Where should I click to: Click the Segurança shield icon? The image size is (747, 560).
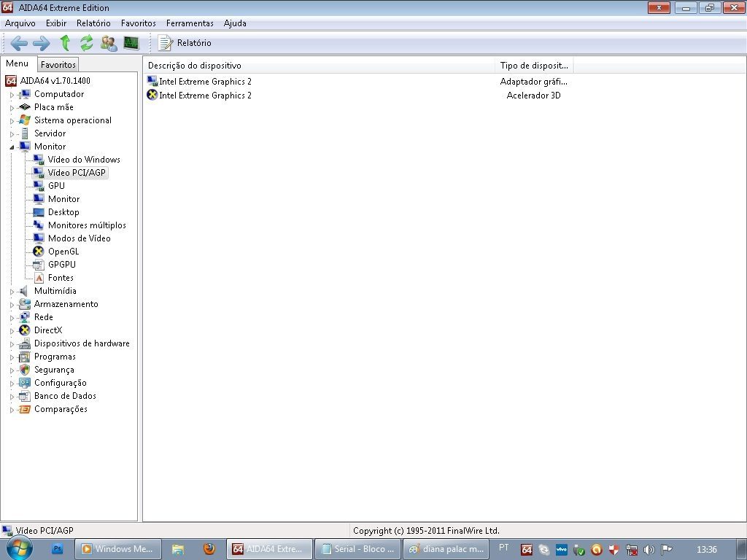pos(24,370)
